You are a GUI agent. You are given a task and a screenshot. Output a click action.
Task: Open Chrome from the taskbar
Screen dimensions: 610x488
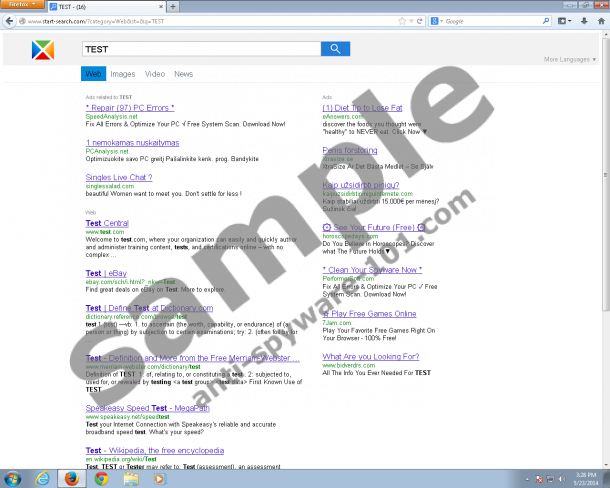click(x=102, y=477)
